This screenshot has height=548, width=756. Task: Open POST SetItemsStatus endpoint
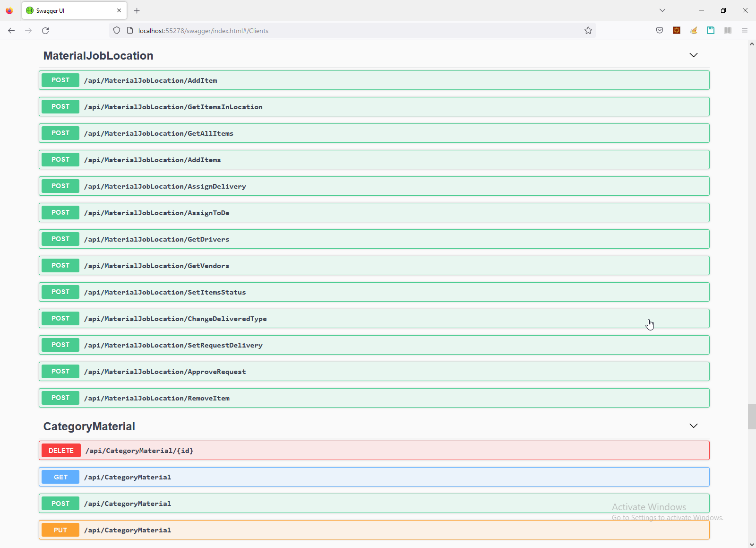(374, 292)
